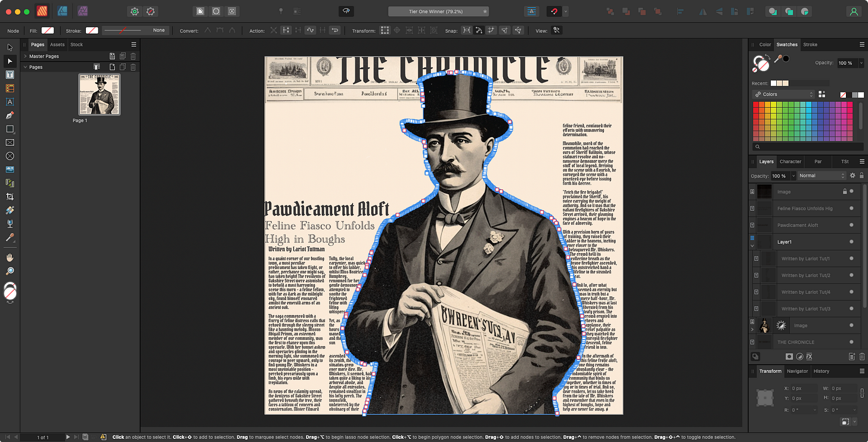Toggle visibility of Pawdicament Aloft layer

(851, 225)
